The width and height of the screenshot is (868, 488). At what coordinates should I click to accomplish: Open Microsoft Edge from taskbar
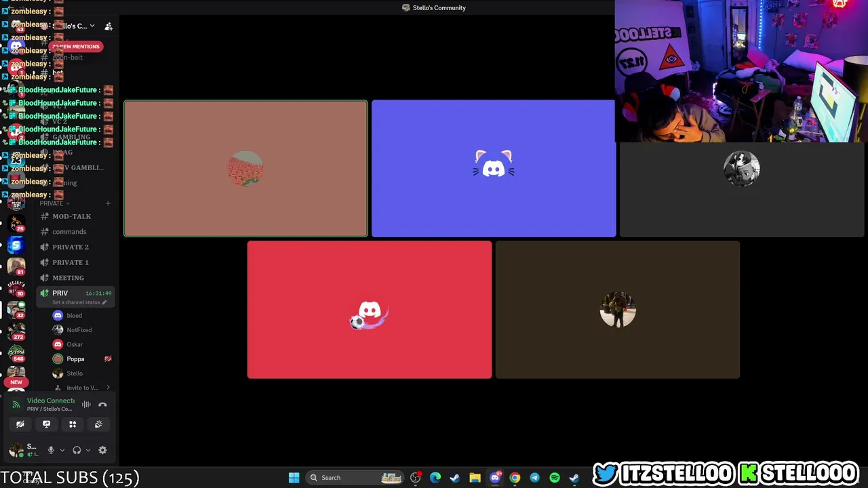click(x=435, y=478)
